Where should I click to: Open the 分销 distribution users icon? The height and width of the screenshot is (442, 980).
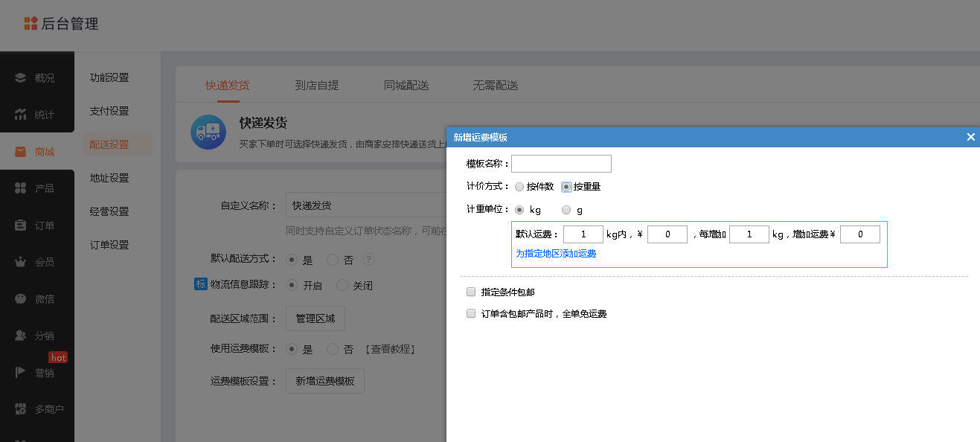click(x=21, y=336)
